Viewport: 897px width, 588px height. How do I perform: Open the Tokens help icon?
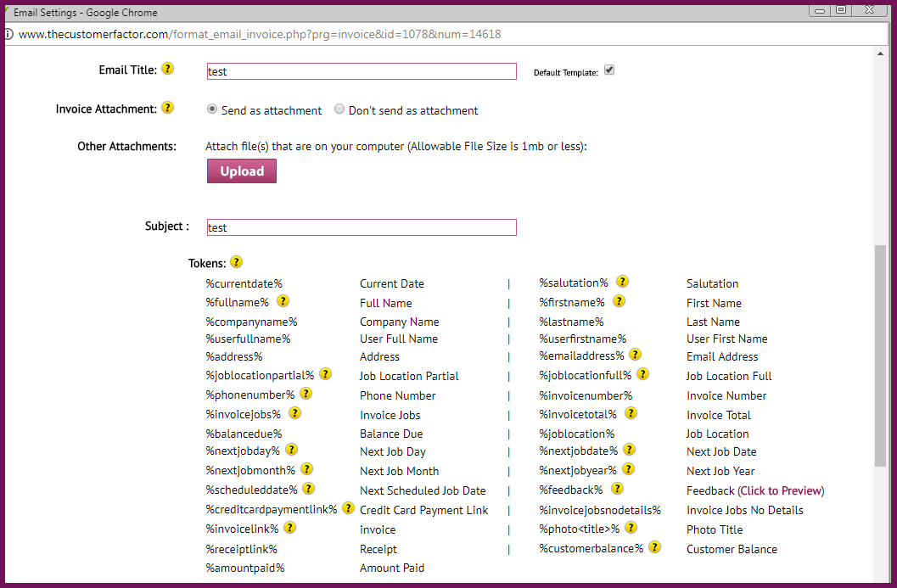236,262
